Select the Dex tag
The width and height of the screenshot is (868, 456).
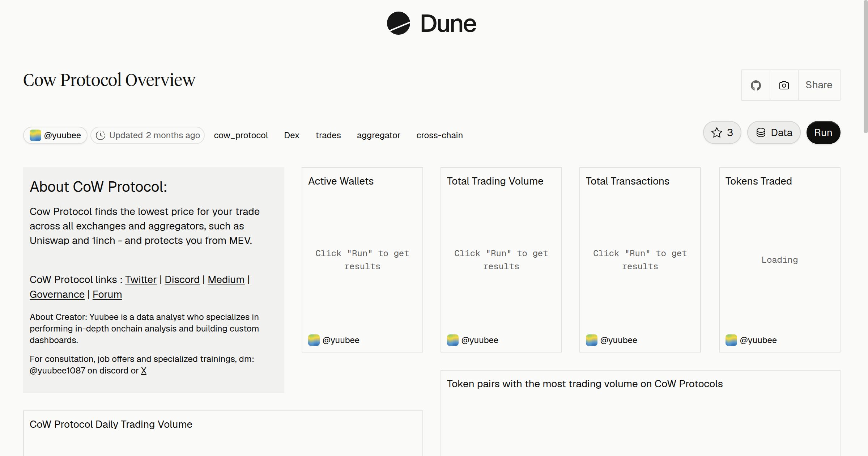[292, 135]
